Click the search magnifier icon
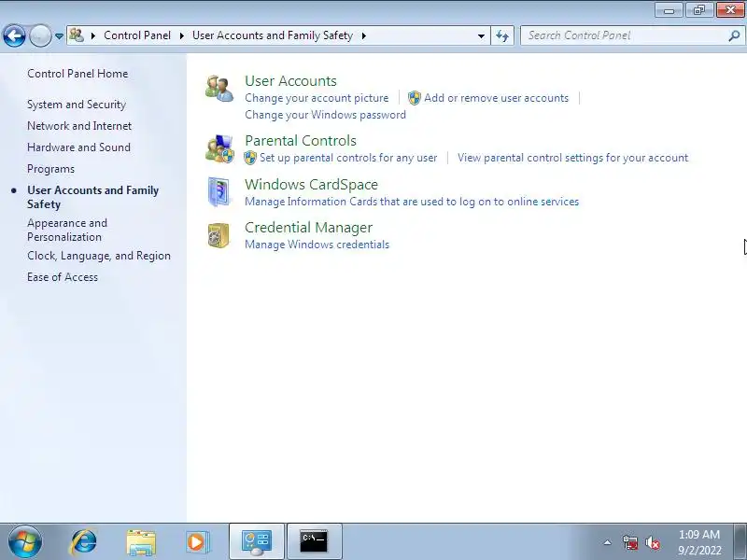 point(734,35)
